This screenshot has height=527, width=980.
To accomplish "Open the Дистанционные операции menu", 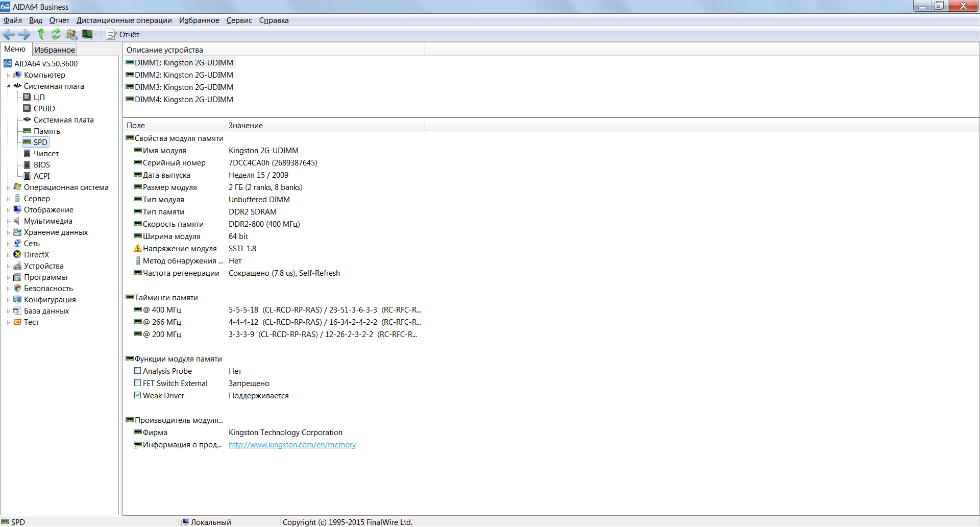I will pyautogui.click(x=124, y=20).
